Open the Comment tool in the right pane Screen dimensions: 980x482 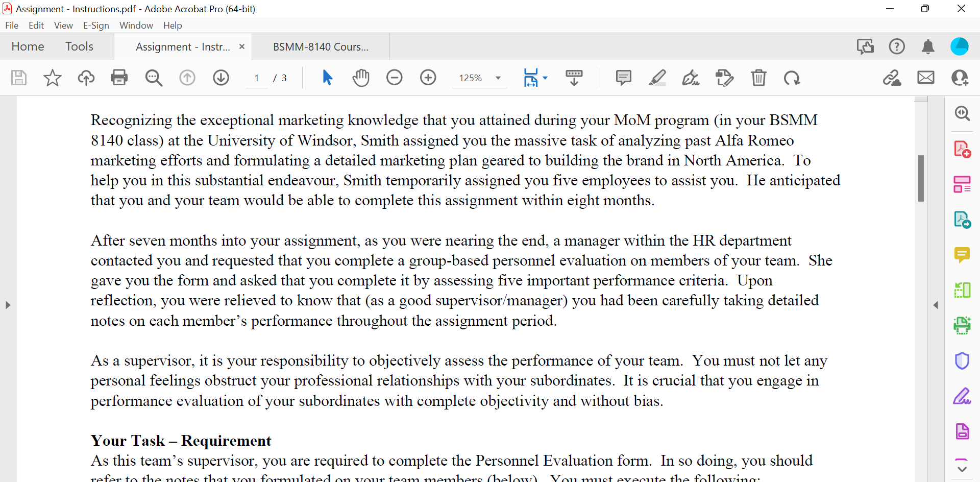(962, 255)
